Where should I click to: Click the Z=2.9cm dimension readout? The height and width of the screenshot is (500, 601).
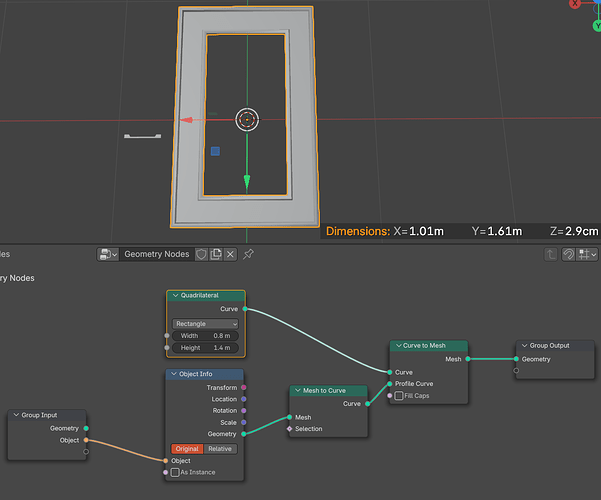click(x=574, y=231)
